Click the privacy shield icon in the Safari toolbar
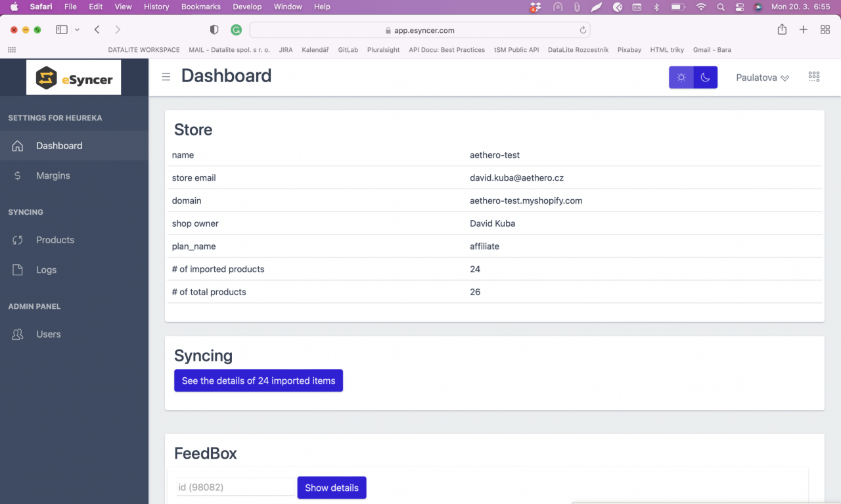 click(x=214, y=30)
